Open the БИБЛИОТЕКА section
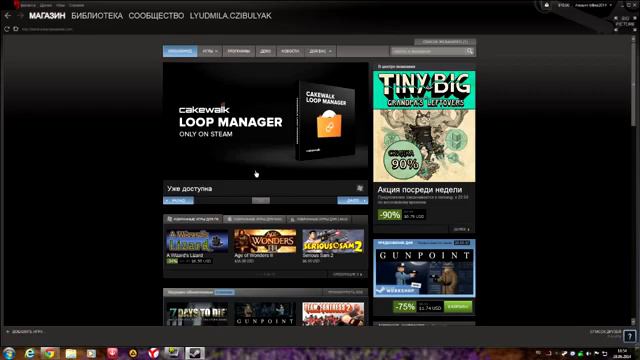Image resolution: width=640 pixels, height=360 pixels. point(97,16)
